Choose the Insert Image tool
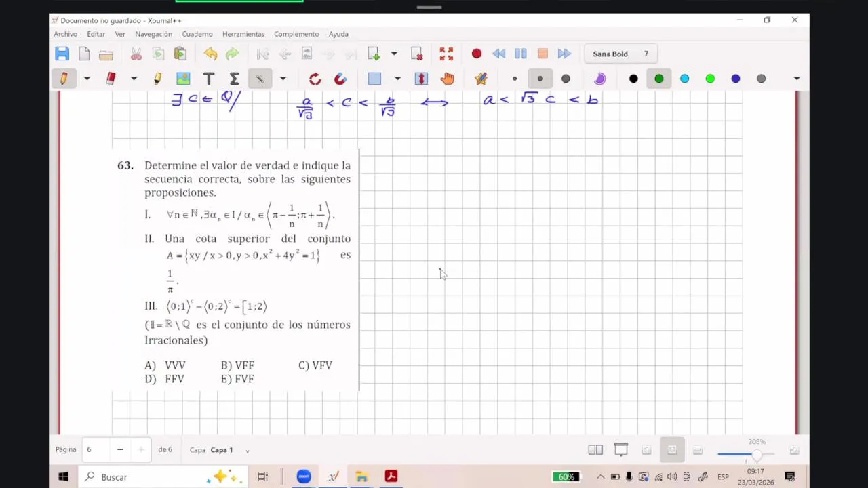This screenshot has height=488, width=868. (x=183, y=79)
